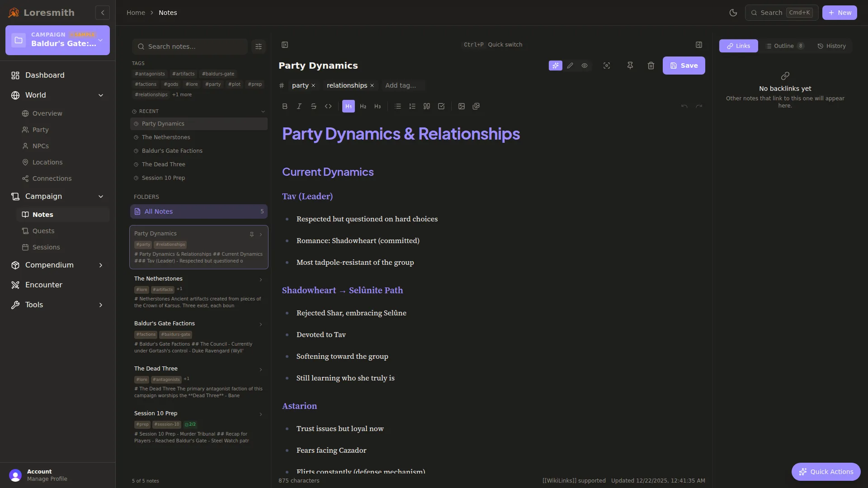Remove the relationships tag
Viewport: 868px width, 488px height.
pyautogui.click(x=372, y=85)
